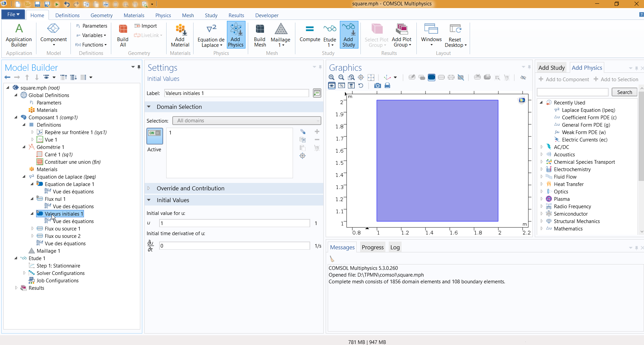Click the initial value for u field
The image size is (644, 345).
coord(235,223)
